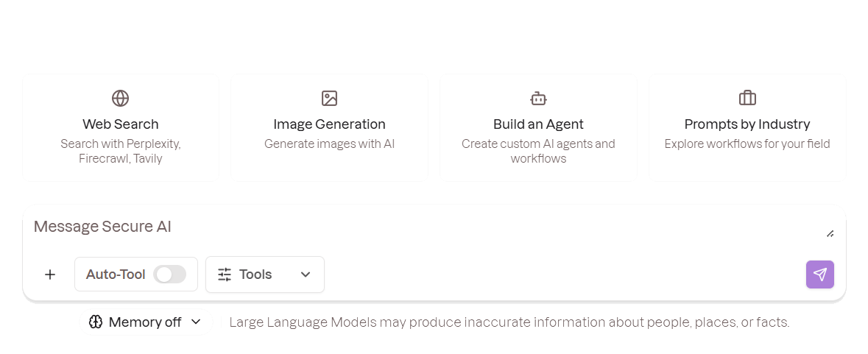This screenshot has height=354, width=868.
Task: Click the plus icon to add attachment
Action: (x=50, y=275)
